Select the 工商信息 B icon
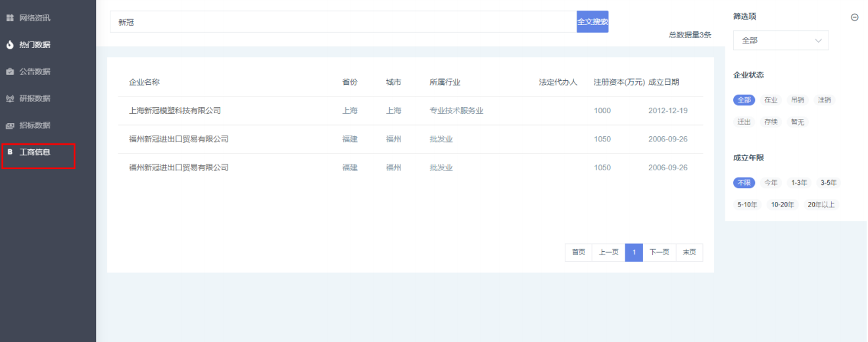Image resolution: width=868 pixels, height=342 pixels. pyautogui.click(x=10, y=153)
